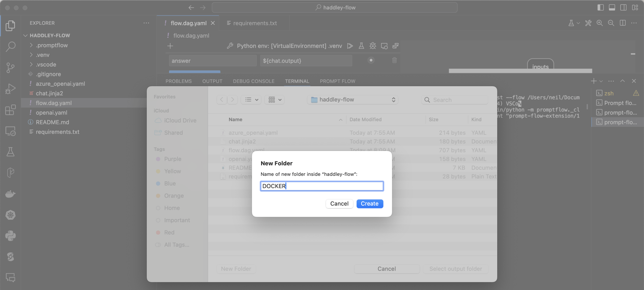Switch to the requirements.txt tab
Screen dimensions: 644x290
pyautogui.click(x=254, y=23)
